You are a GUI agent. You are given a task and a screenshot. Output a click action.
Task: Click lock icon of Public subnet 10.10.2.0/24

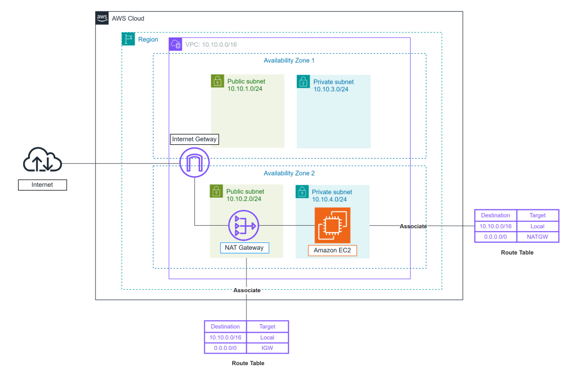(216, 191)
